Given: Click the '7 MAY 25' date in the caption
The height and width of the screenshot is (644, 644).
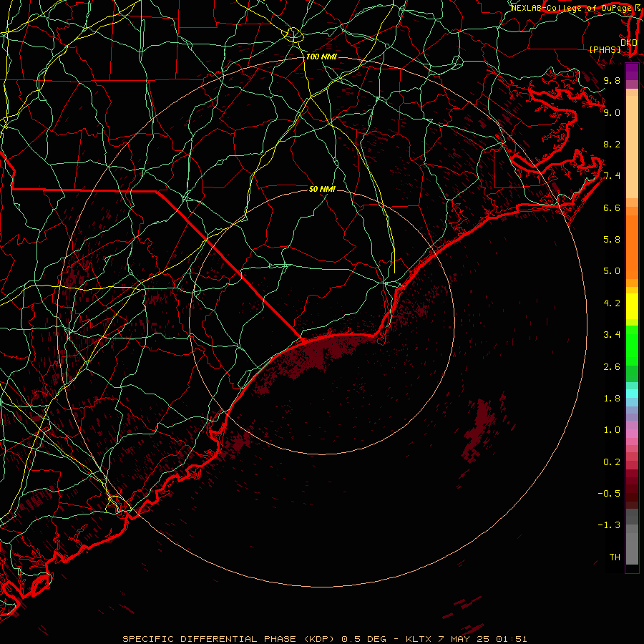Looking at the screenshot, I should (x=464, y=639).
